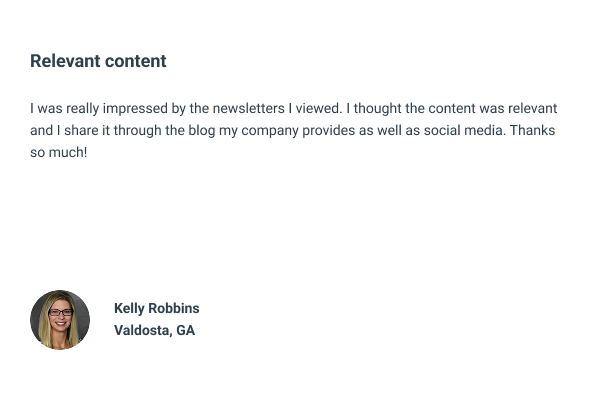Click the surname "Robbins"
Screen dimensions: 600x400
176,308
